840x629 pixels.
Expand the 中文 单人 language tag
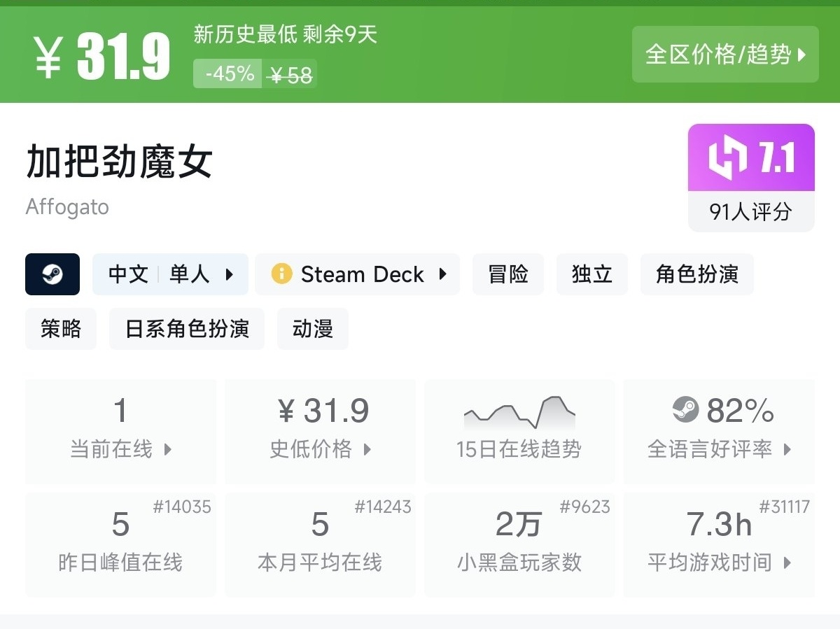pos(171,274)
